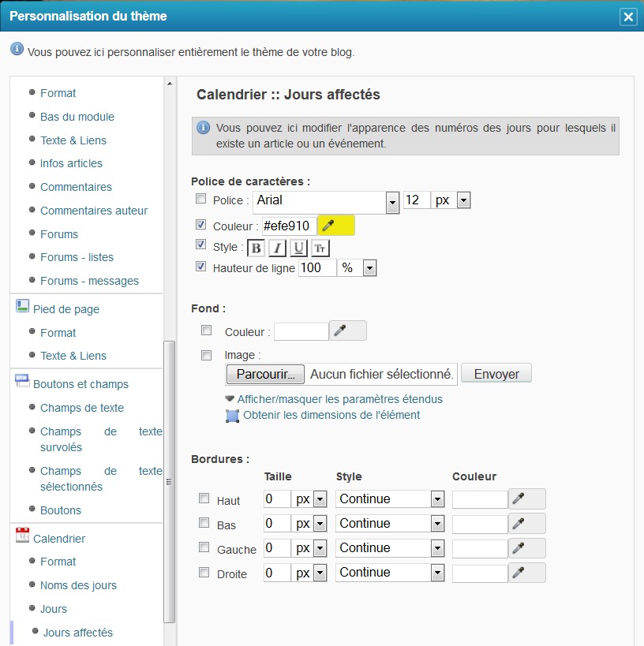Open the Haut border style dropdown
This screenshot has height=646, width=644.
point(437,499)
